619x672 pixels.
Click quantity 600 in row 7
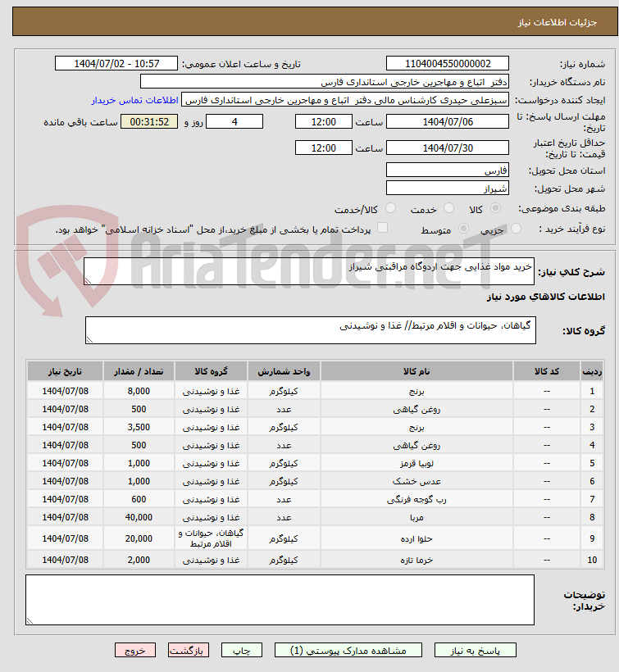coord(139,499)
